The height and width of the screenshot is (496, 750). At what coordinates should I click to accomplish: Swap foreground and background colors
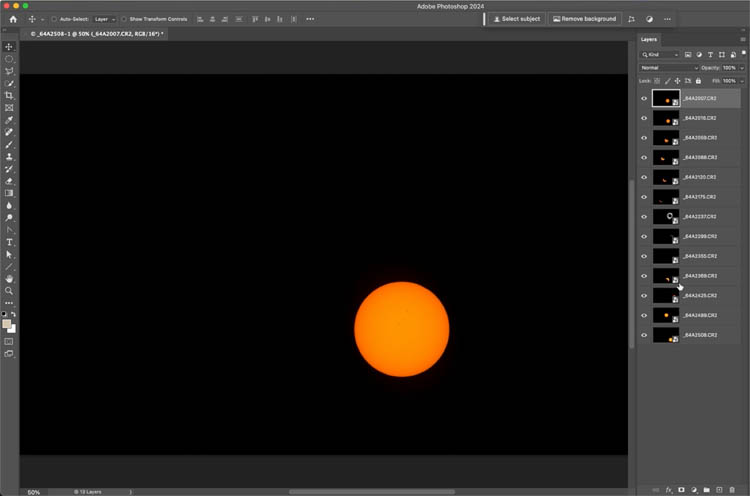coord(13,314)
